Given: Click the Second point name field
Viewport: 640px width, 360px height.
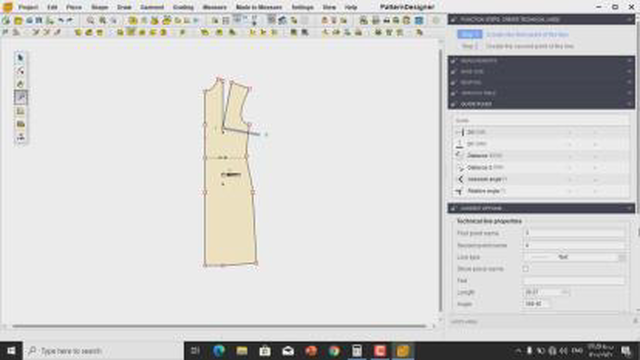Looking at the screenshot, I should point(574,245).
